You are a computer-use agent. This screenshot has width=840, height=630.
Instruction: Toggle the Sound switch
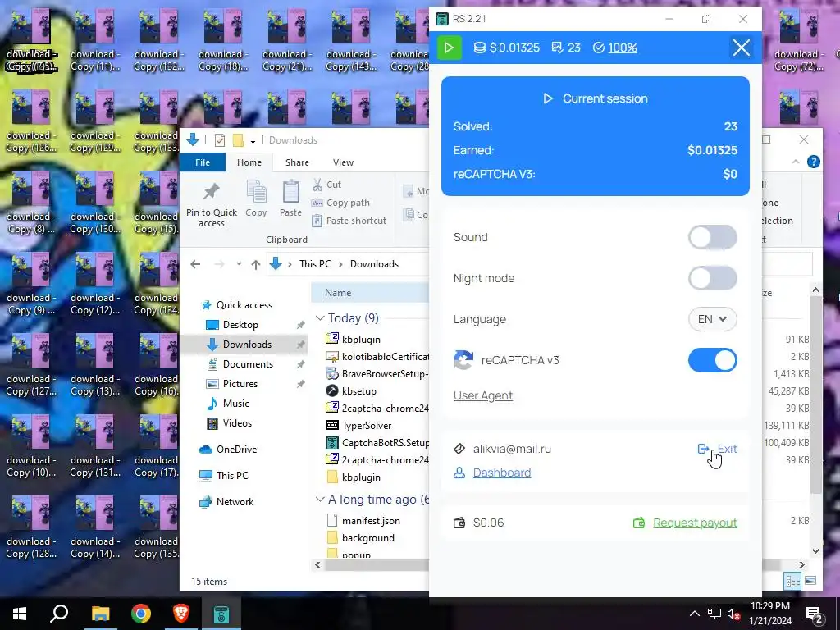713,237
